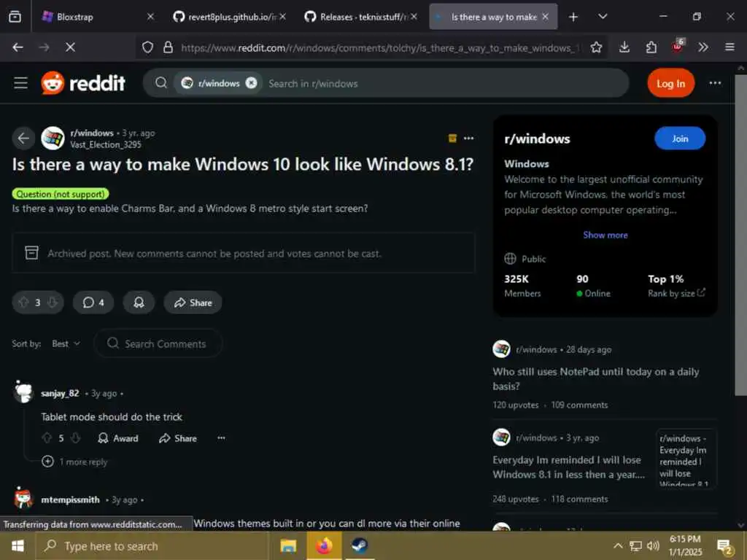Expand the list all tabs dropdown

603,17
